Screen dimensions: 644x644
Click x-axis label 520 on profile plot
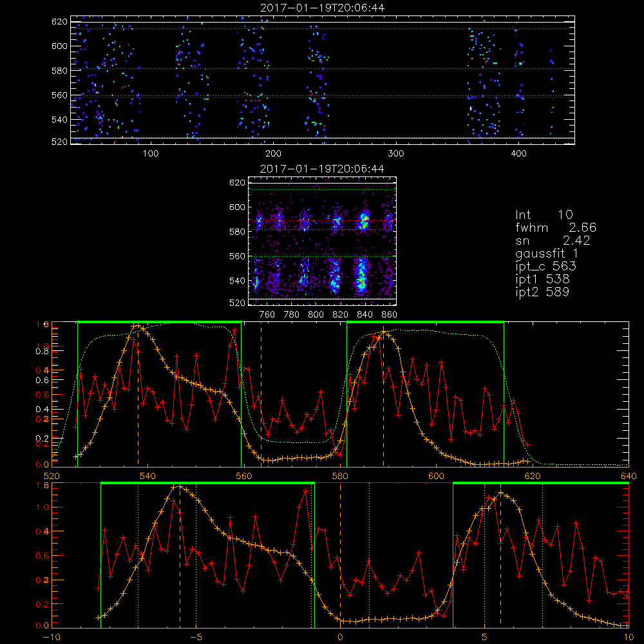point(52,477)
